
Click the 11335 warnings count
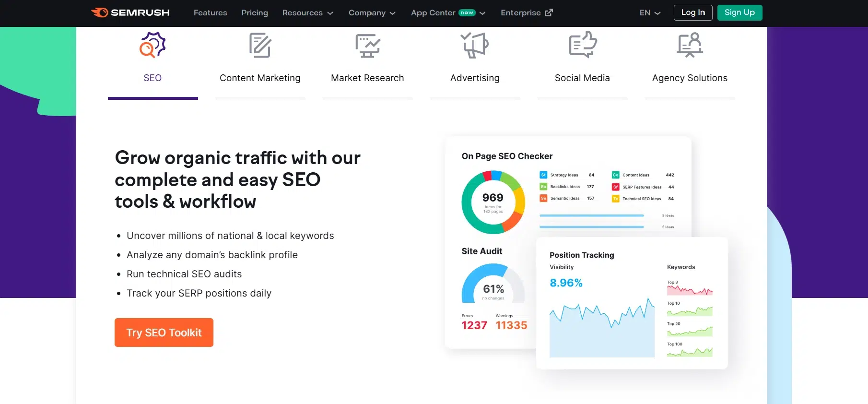(x=511, y=325)
